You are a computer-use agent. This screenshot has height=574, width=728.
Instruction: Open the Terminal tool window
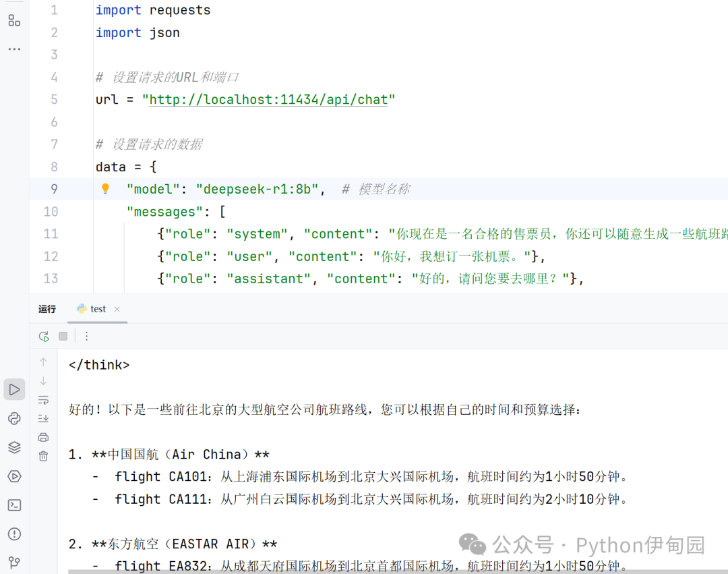tap(14, 505)
